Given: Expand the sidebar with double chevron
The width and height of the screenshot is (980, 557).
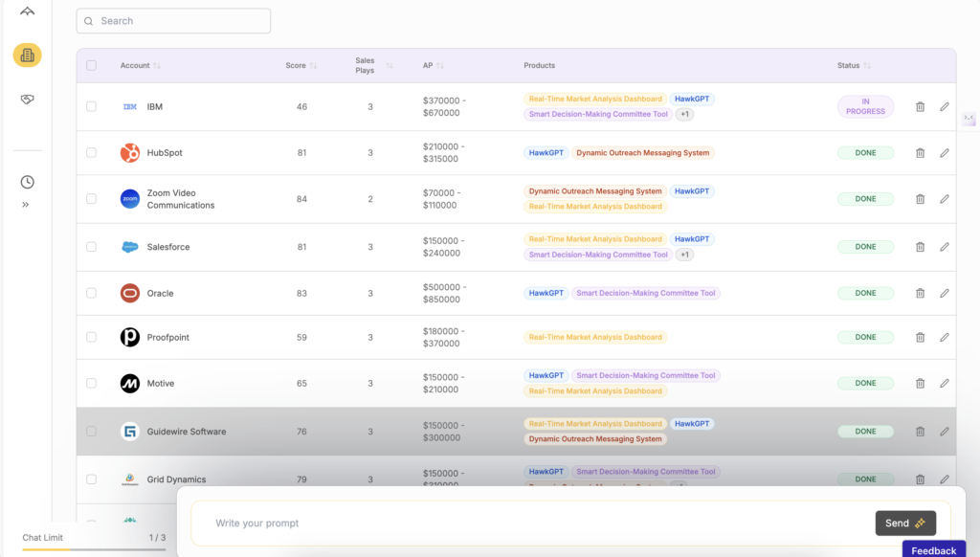Looking at the screenshot, I should click(26, 205).
